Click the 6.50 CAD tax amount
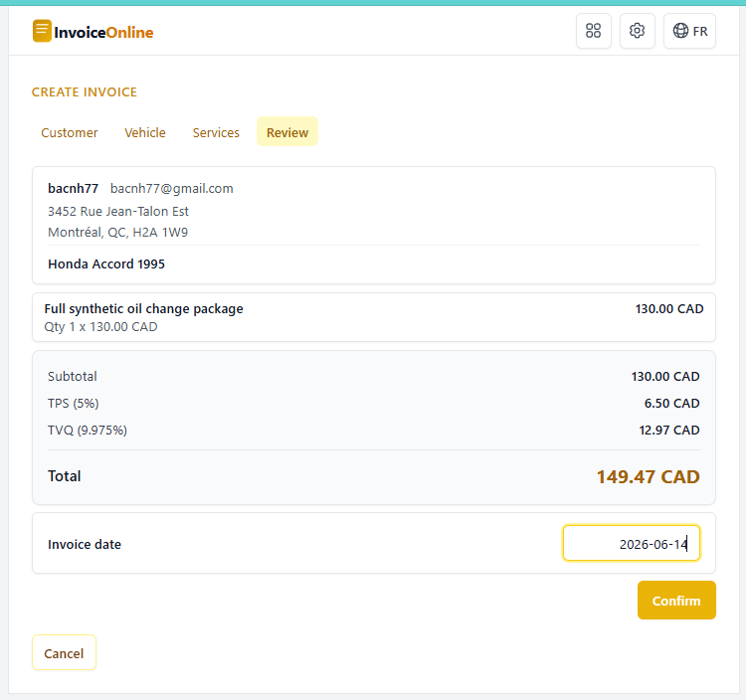This screenshot has height=700, width=746. point(671,404)
